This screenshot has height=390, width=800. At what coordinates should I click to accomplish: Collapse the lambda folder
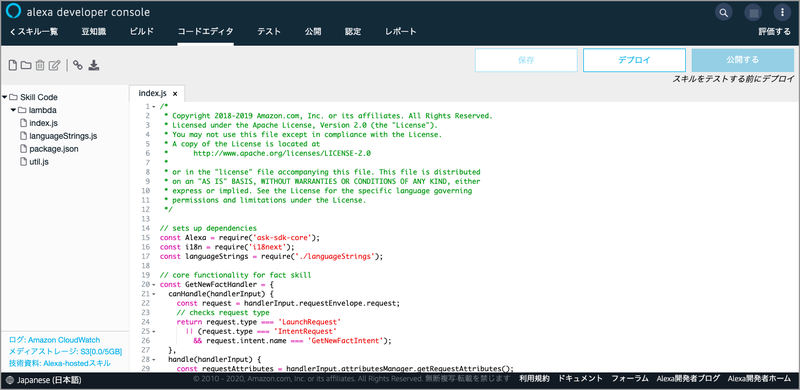click(14, 110)
